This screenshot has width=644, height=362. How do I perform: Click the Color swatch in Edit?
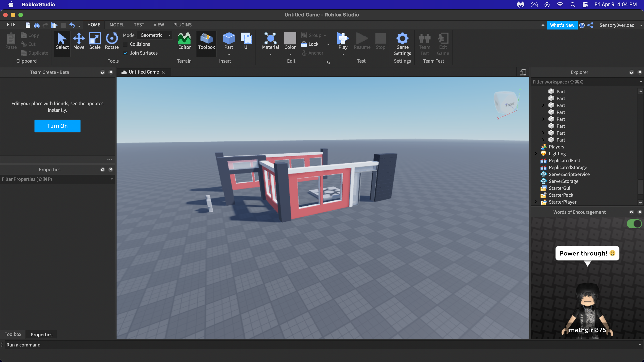(x=290, y=38)
